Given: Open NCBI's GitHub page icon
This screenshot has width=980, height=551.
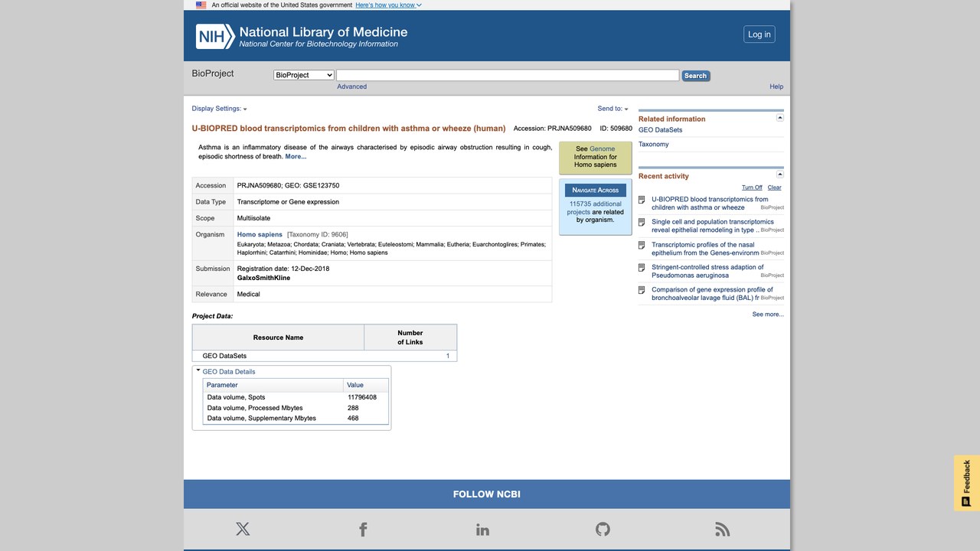Looking at the screenshot, I should pos(603,529).
